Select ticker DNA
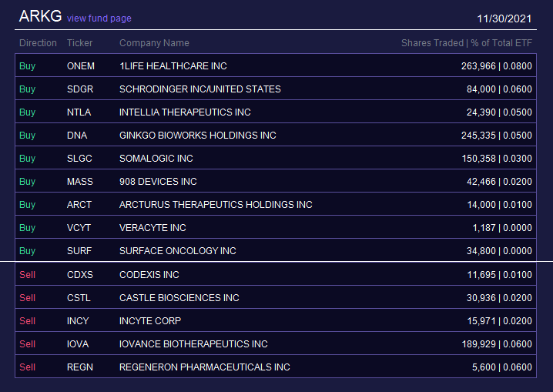Screen dimensions: 553x392 click(x=77, y=136)
